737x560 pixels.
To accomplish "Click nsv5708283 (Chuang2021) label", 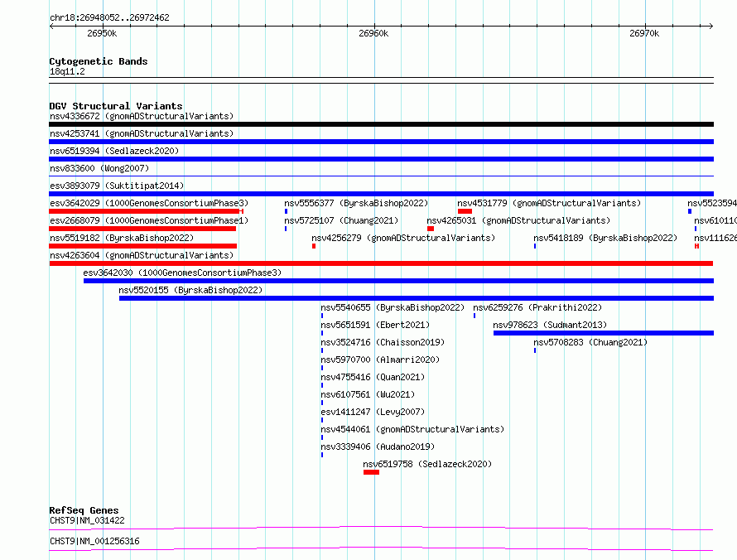I will click(590, 342).
